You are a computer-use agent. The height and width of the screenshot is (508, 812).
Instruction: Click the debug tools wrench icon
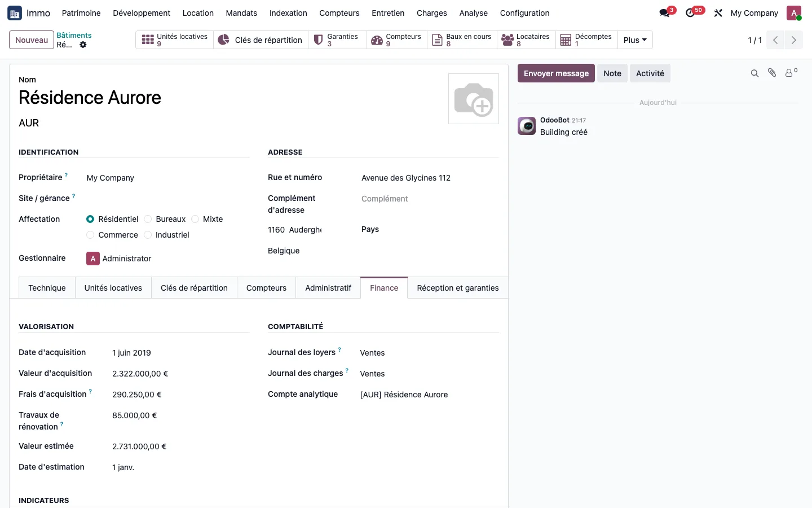pos(718,13)
